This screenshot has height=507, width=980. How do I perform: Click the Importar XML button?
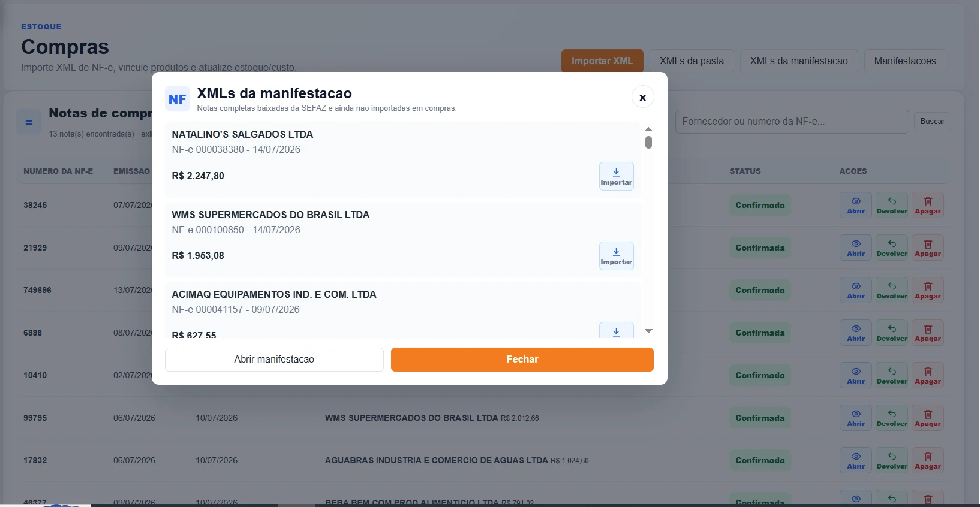(602, 61)
